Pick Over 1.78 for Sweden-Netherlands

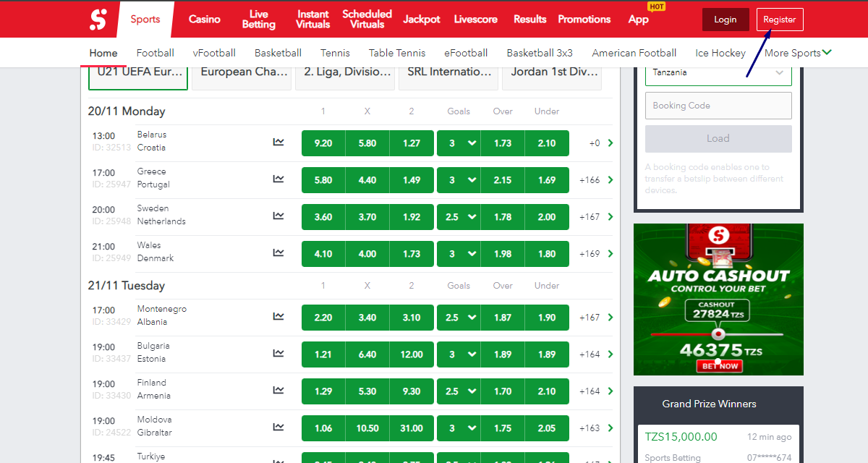click(503, 217)
